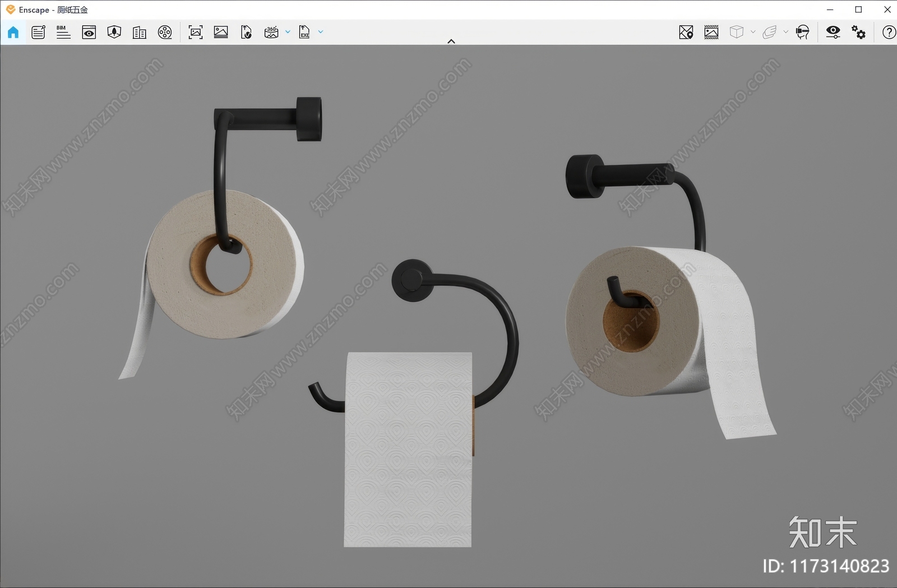
Task: Click the cube view mode icon
Action: tap(737, 32)
